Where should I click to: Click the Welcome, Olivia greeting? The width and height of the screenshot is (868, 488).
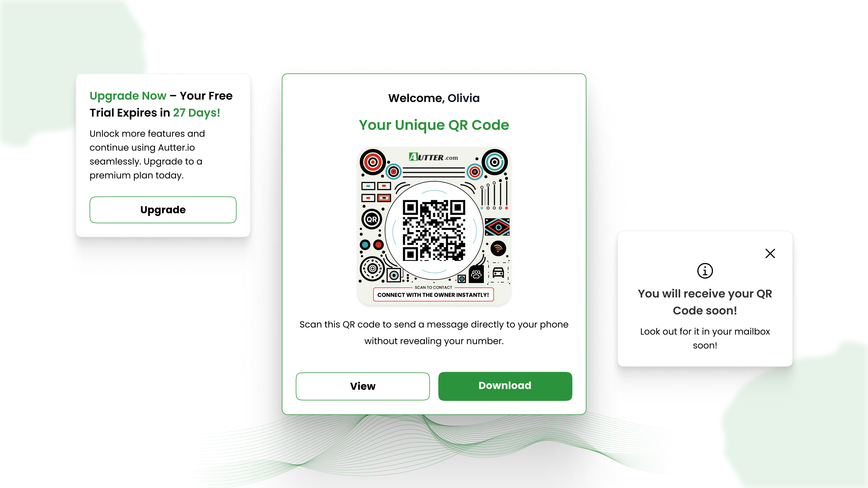(x=434, y=98)
